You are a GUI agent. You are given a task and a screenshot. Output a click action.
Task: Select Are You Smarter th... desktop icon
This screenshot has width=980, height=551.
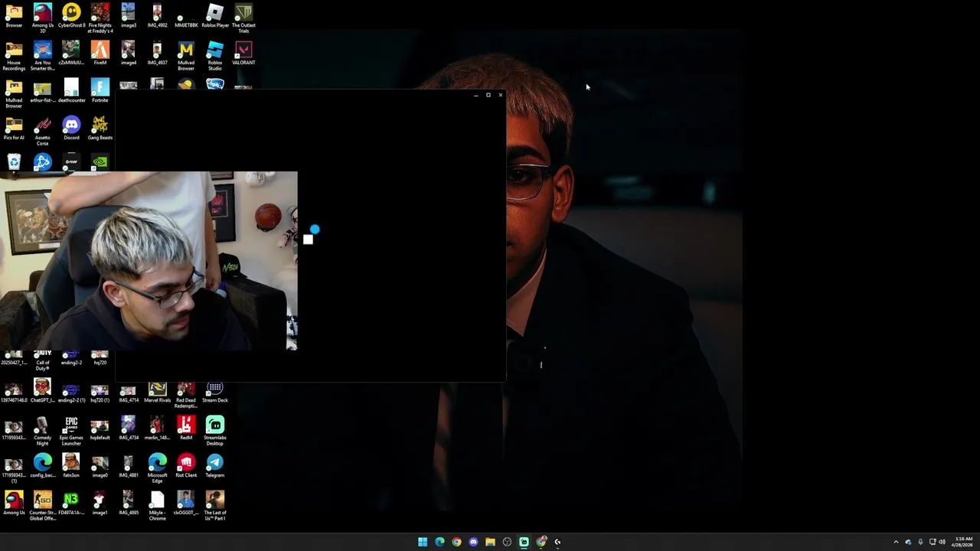point(42,56)
